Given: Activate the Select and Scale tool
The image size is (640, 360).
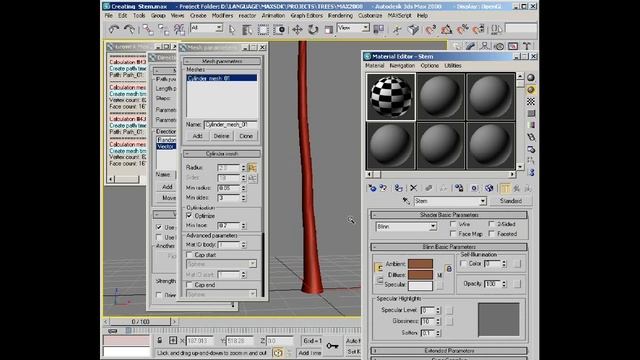Looking at the screenshot, I should click(x=329, y=29).
